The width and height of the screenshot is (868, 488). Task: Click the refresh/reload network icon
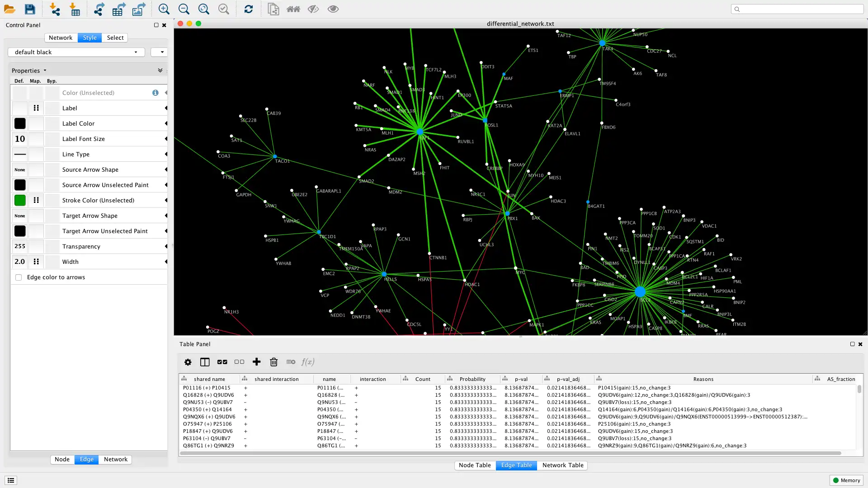pos(249,9)
